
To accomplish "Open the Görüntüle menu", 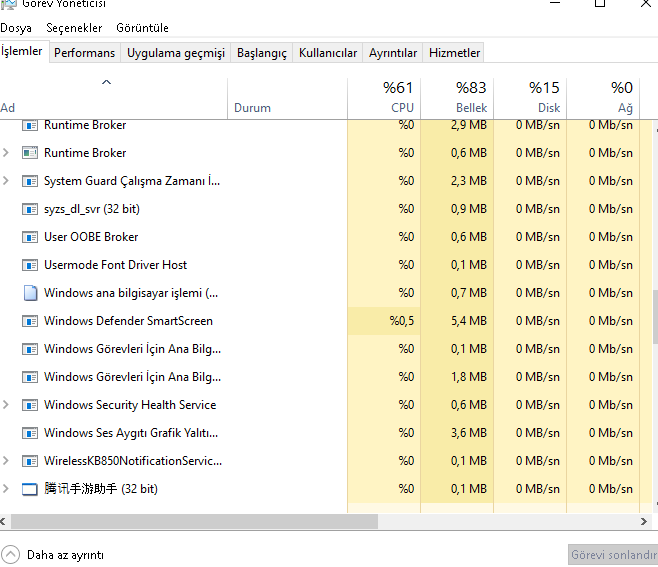I will 143,28.
